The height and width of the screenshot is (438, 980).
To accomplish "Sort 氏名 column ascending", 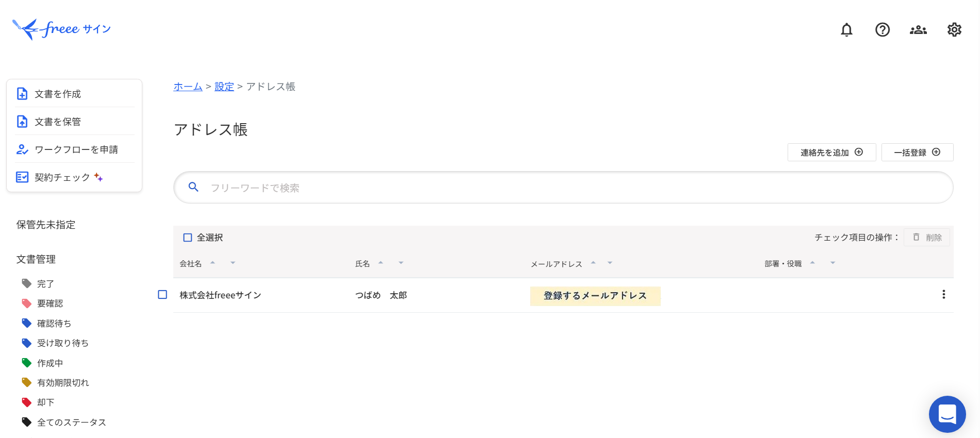I will coord(381,263).
